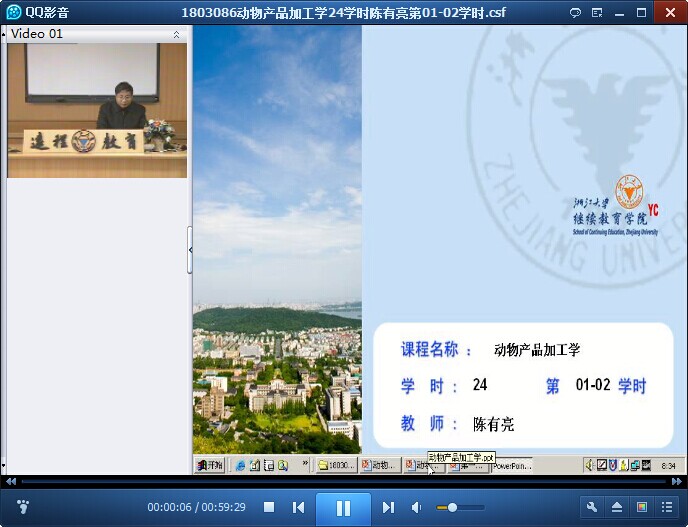
Task: Minimize the QQ影音 window
Action: pos(619,13)
